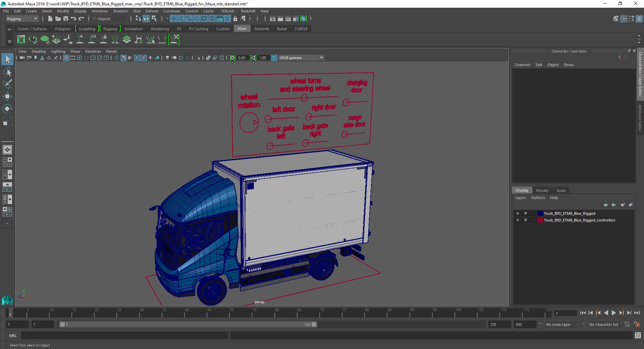Open the sRGB gamma view transform dropdown
This screenshot has height=349, width=644.
coord(301,58)
